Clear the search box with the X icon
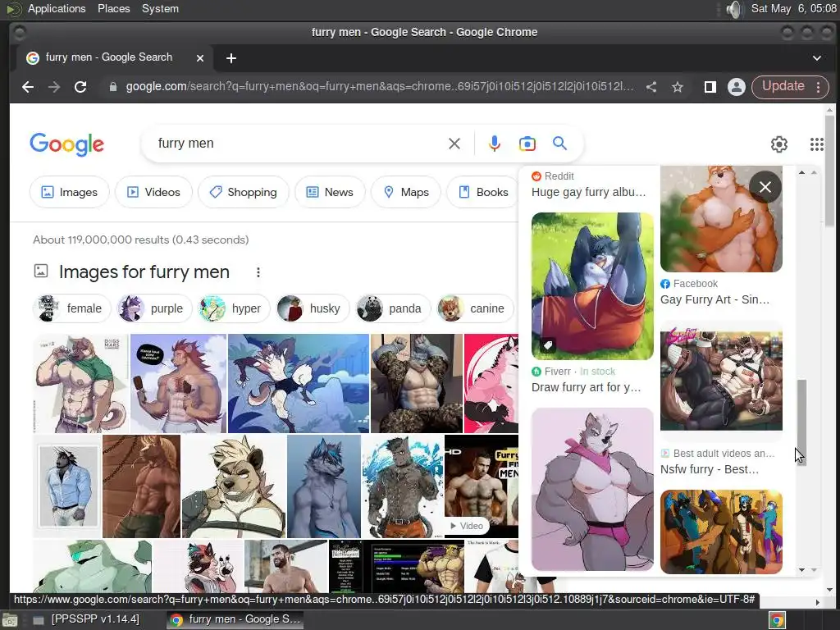Image resolution: width=840 pixels, height=630 pixels. [454, 144]
